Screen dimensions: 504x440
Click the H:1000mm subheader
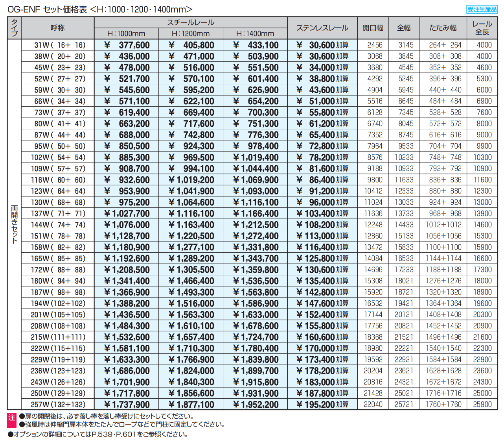tap(126, 34)
